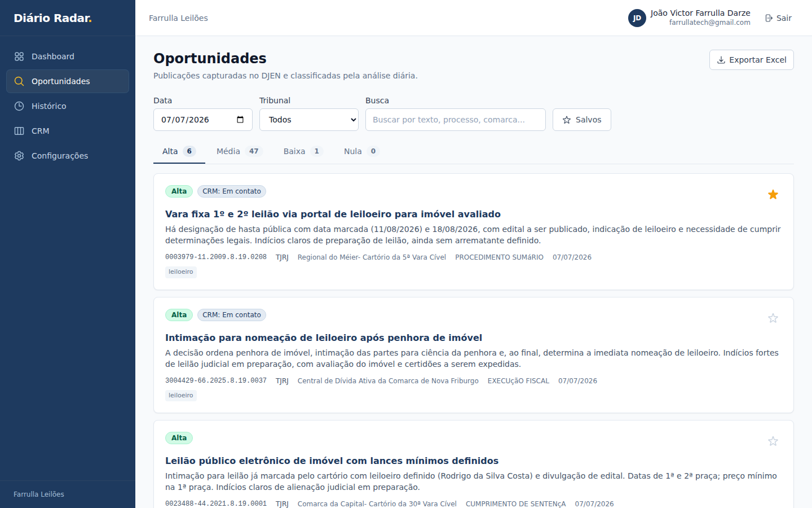This screenshot has width=812, height=508.
Task: Click the Dashboard grid icon
Action: [19, 56]
